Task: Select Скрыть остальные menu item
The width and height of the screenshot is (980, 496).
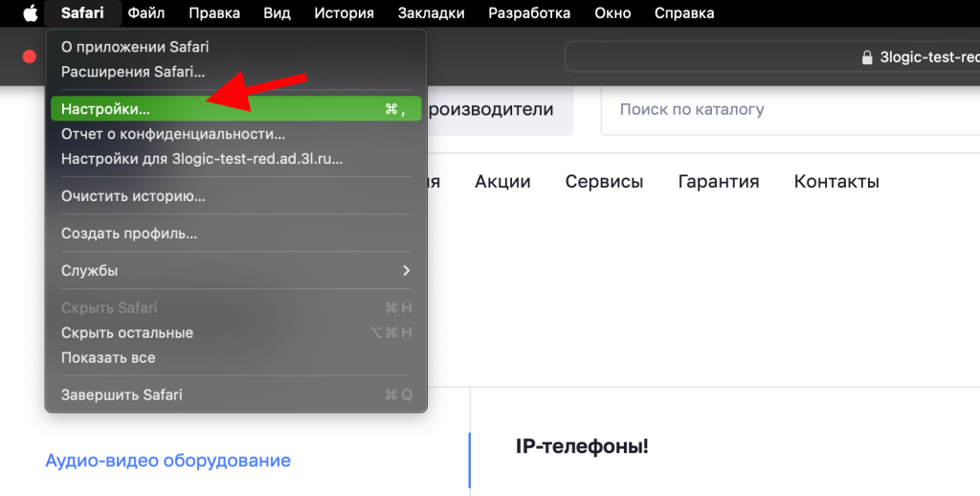Action: tap(127, 333)
